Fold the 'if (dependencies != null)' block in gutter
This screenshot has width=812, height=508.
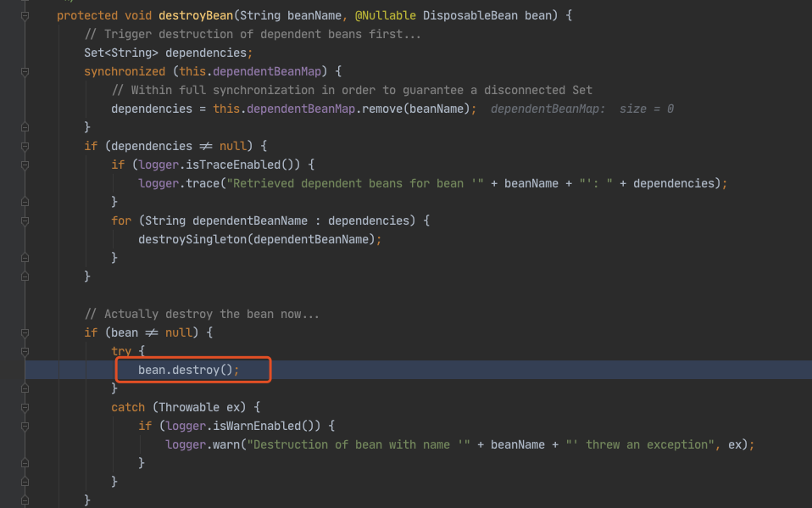(25, 146)
